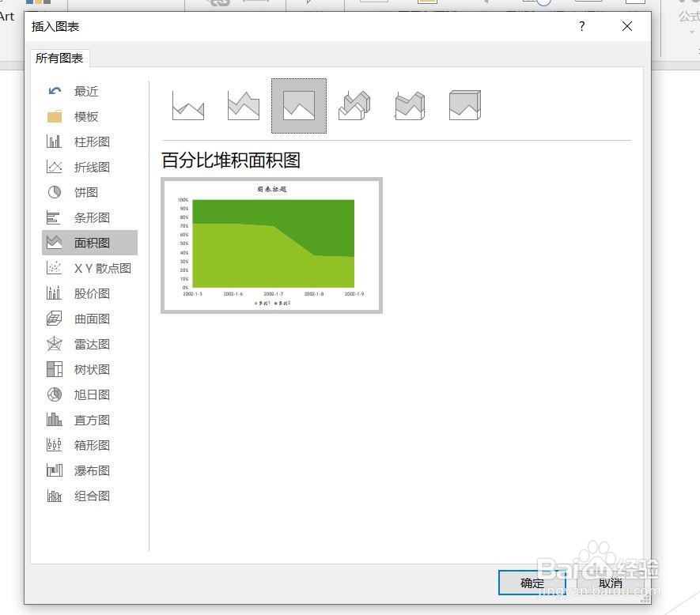Click the 雷达图 radar chart icon
This screenshot has width=700, height=615.
click(91, 344)
